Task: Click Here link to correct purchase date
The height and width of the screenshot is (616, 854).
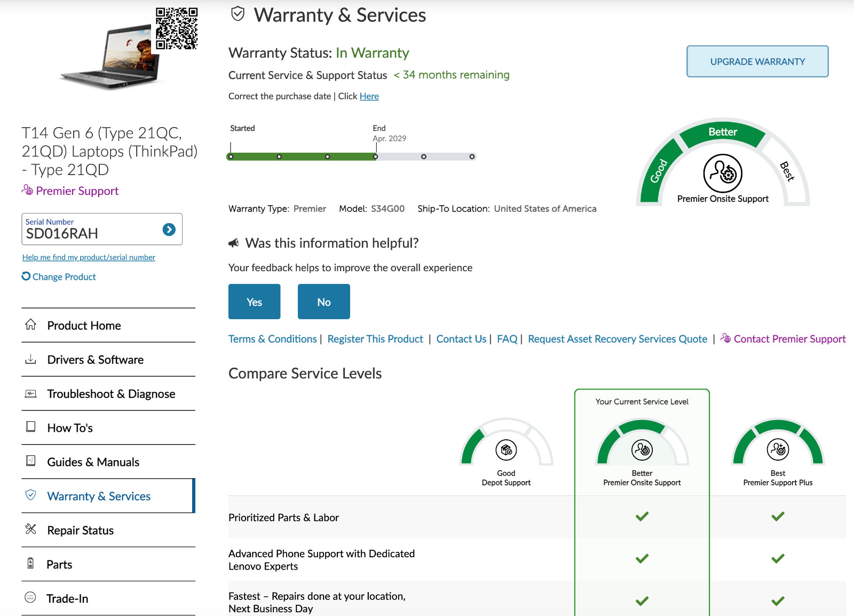Action: (369, 96)
